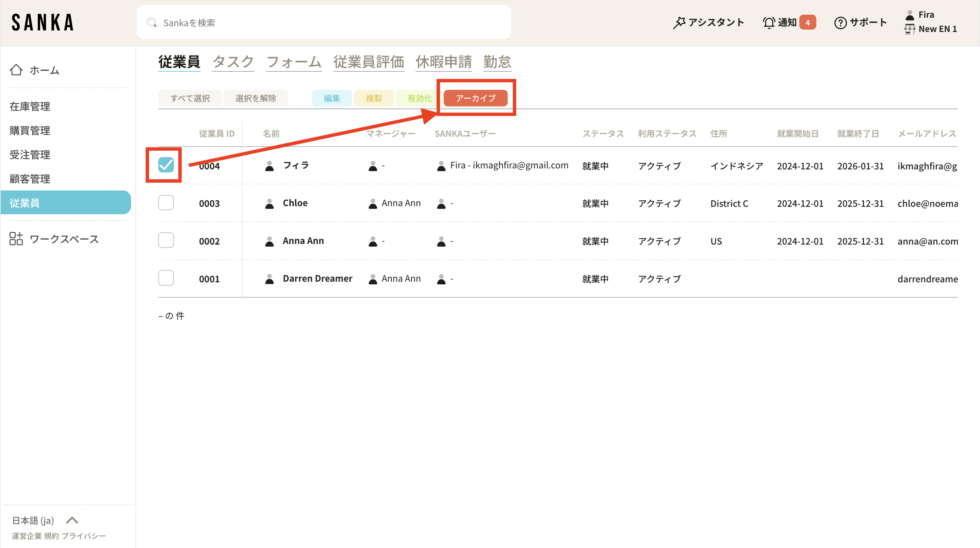This screenshot has width=980, height=548.
Task: Open 在庫管理 in the sidebar
Action: click(30, 106)
